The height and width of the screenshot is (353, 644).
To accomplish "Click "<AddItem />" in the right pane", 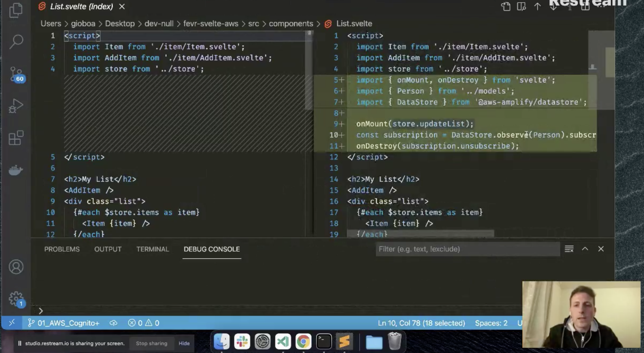I will (x=372, y=190).
